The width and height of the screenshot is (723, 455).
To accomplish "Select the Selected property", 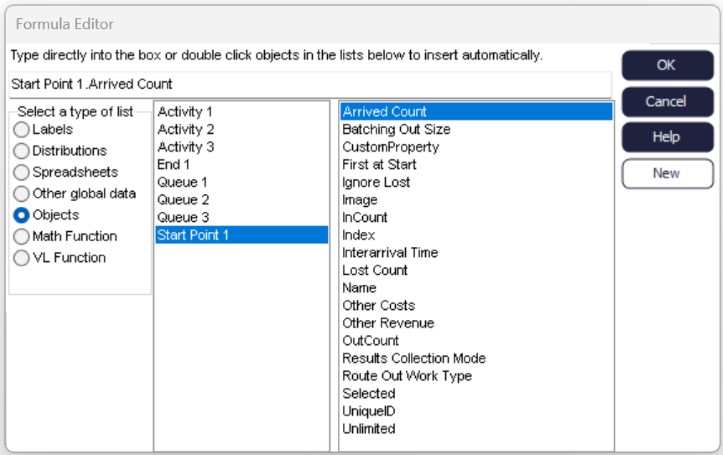I will (x=476, y=393).
